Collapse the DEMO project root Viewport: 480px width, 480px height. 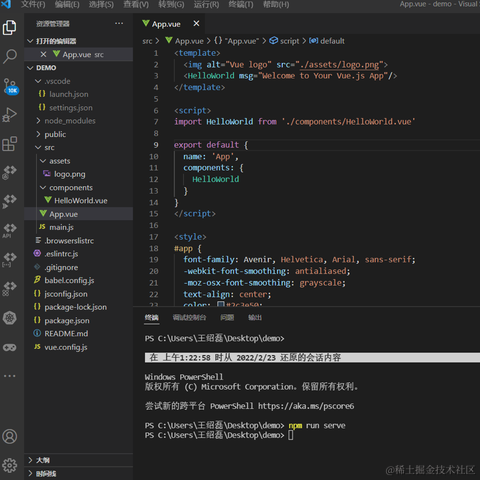(x=30, y=68)
